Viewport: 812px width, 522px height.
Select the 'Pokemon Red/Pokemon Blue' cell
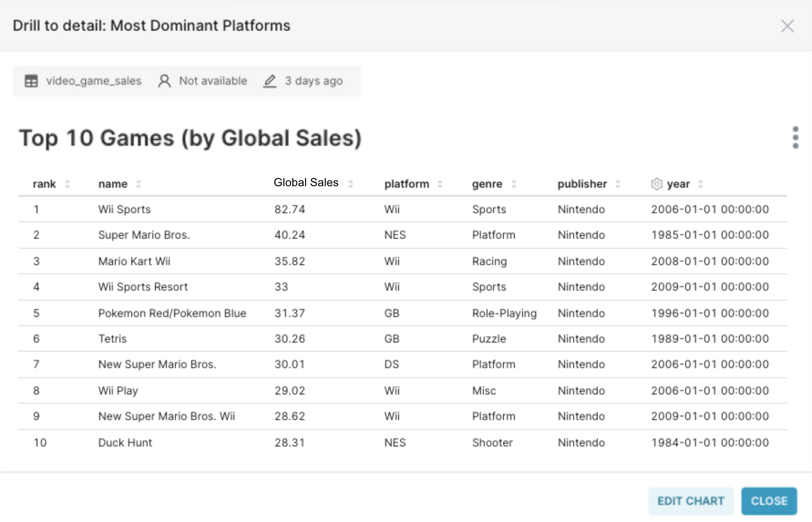click(x=172, y=313)
